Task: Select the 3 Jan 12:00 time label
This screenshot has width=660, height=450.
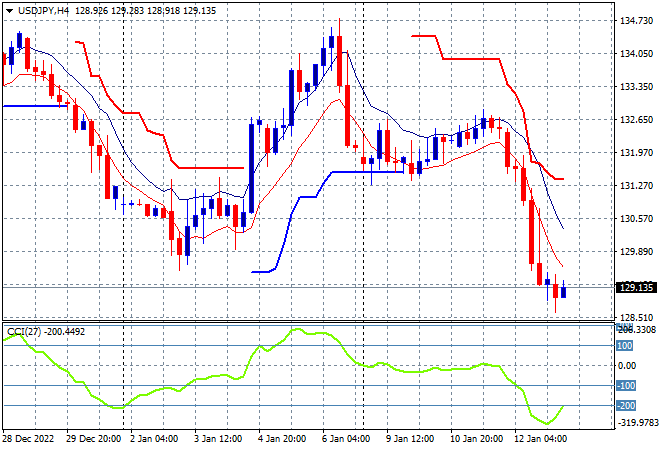Action: point(218,439)
